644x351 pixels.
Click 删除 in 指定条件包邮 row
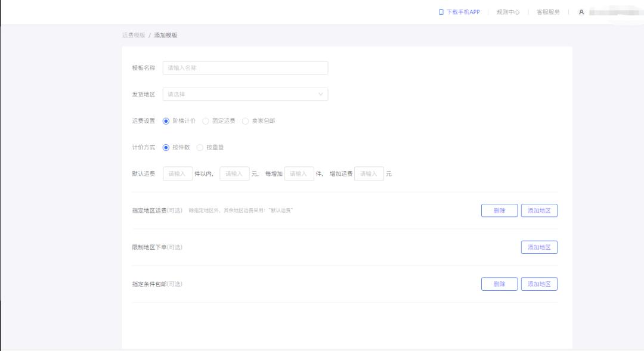point(499,284)
